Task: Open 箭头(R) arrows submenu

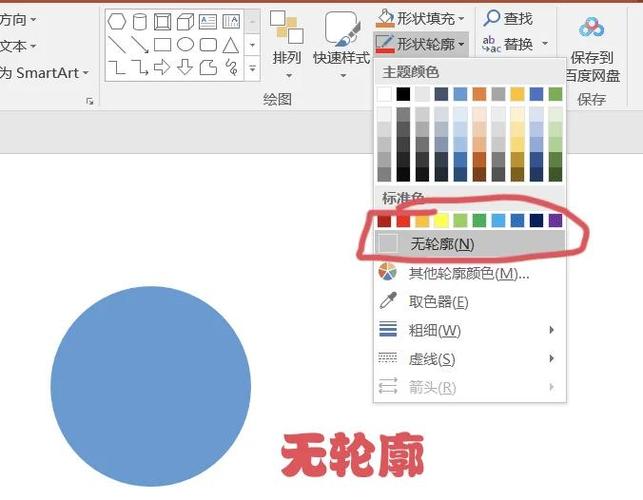Action: coord(470,387)
